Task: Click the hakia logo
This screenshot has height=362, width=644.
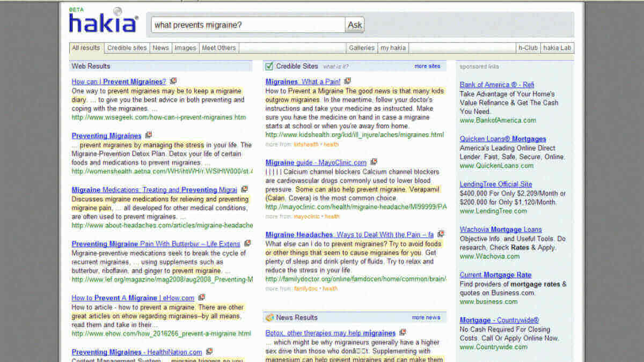Action: click(101, 22)
